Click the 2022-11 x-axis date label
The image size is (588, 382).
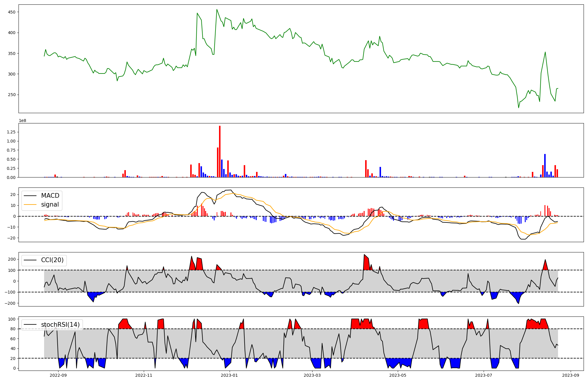pyautogui.click(x=144, y=375)
